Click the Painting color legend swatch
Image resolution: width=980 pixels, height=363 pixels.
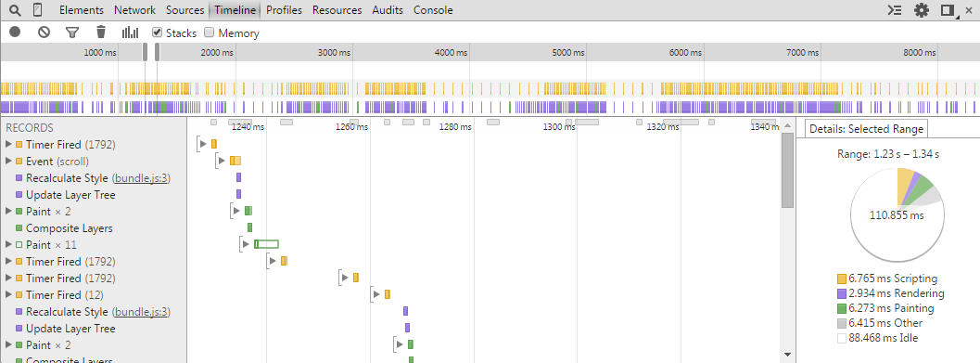(842, 308)
